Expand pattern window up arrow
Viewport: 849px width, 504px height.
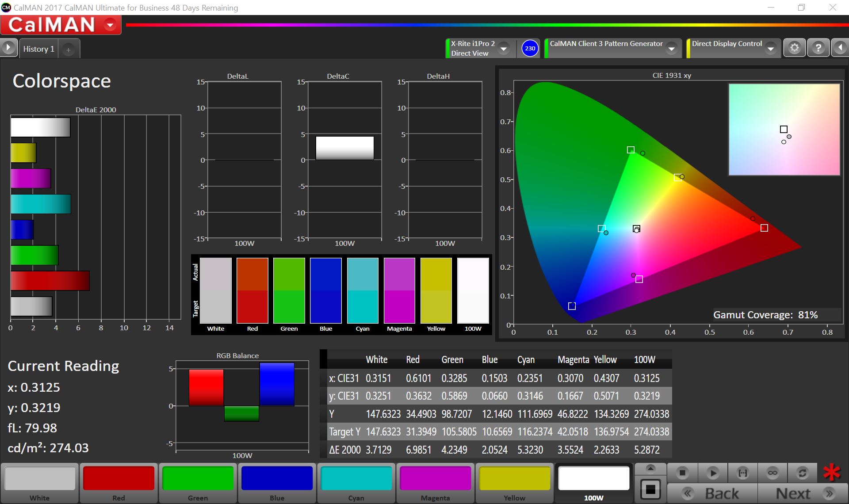[650, 469]
